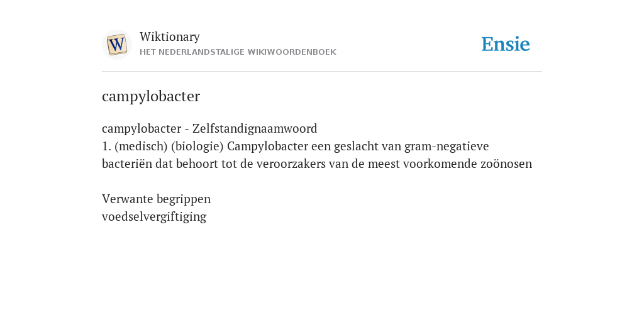Click the (medisch) label in definition
This screenshot has height=322, width=644.
(141, 146)
